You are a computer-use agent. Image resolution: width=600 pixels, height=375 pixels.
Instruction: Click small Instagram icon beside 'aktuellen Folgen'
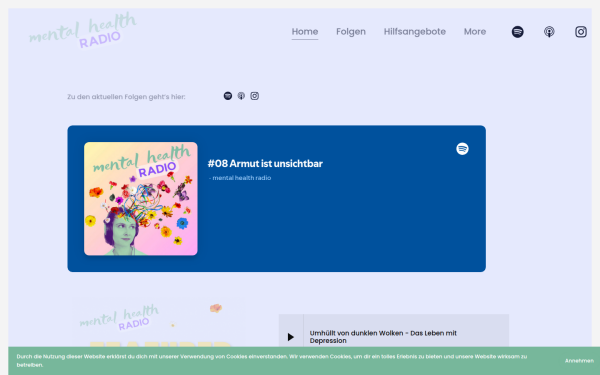[254, 96]
